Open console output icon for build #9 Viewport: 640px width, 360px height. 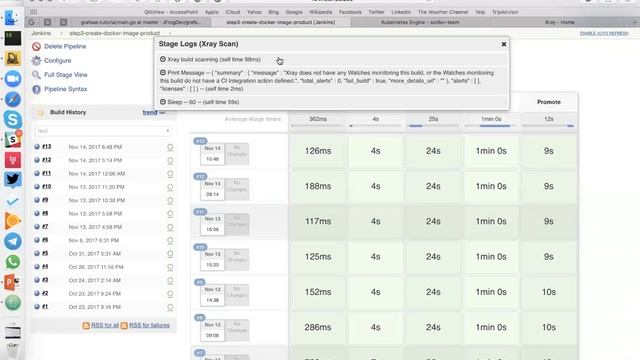[x=170, y=201]
